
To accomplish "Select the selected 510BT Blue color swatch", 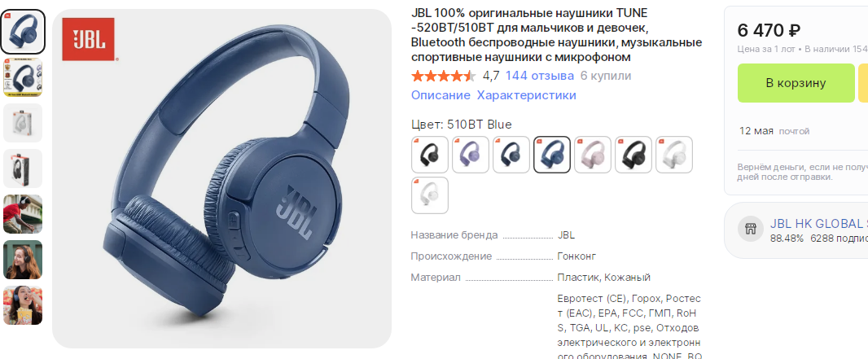I will click(x=552, y=155).
